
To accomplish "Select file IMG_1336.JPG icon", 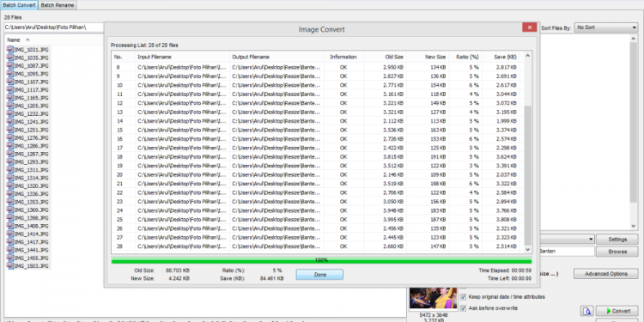I will click(10, 193).
